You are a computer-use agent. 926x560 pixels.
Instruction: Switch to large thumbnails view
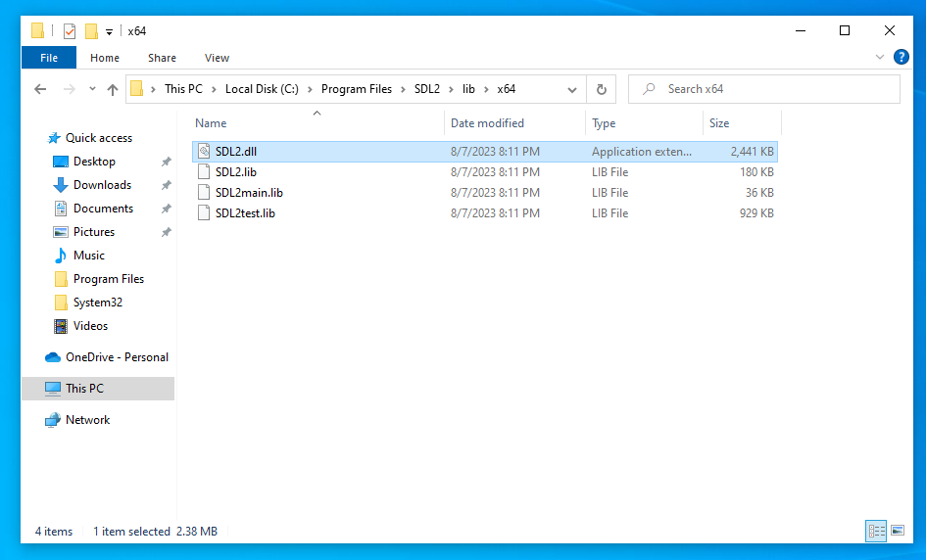click(898, 531)
